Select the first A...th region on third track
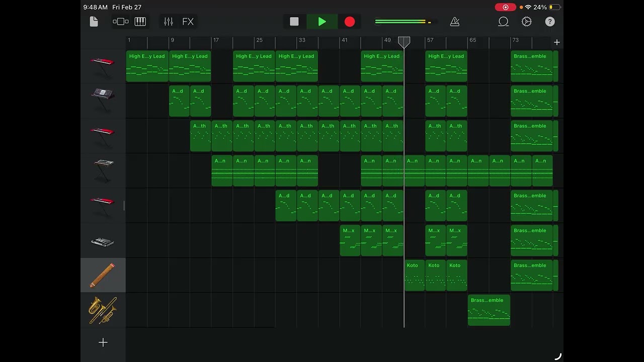This screenshot has height=362, width=644. tap(200, 136)
